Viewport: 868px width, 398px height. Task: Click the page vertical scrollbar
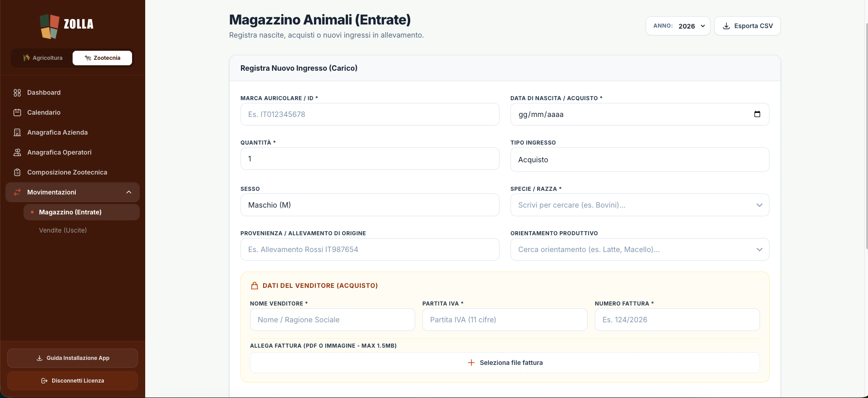867,136
